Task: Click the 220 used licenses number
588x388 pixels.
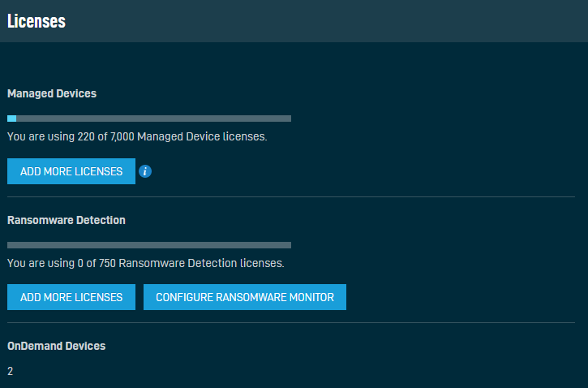Action: click(86, 136)
